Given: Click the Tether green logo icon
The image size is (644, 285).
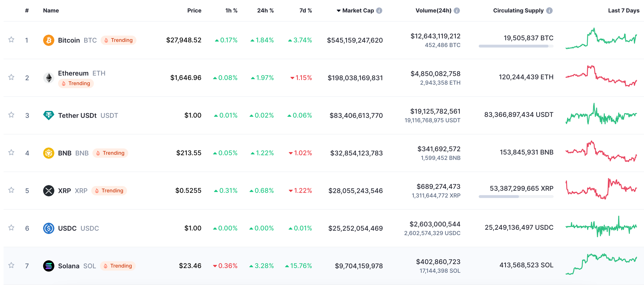Looking at the screenshot, I should click(49, 115).
